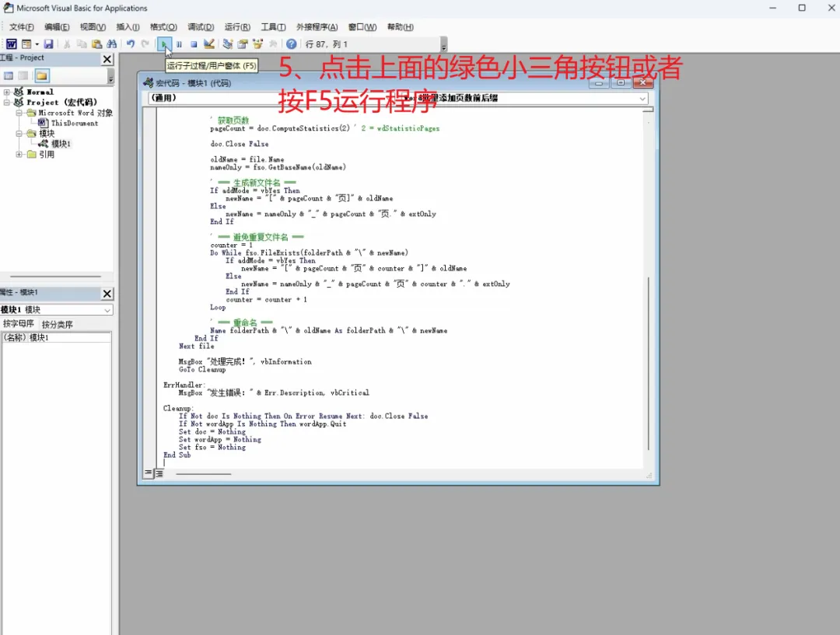Screen dimensions: 840x635
Task: Open Find with the binoculars icon
Action: pyautogui.click(x=111, y=44)
